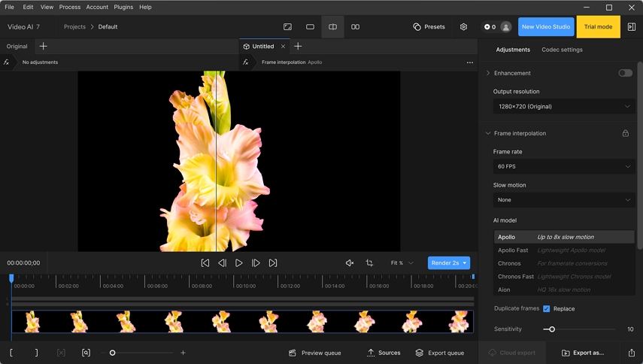The height and width of the screenshot is (364, 643).
Task: Expand the Enhancement section
Action: [x=488, y=73]
